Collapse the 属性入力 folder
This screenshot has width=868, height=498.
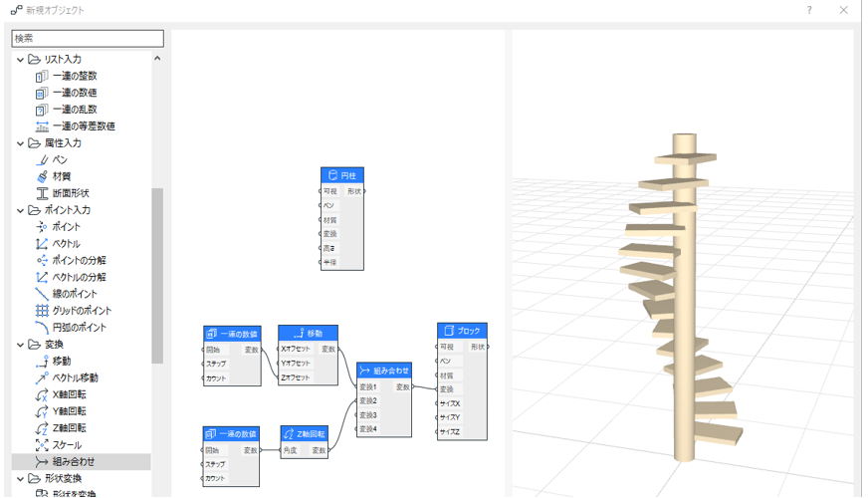coord(21,142)
